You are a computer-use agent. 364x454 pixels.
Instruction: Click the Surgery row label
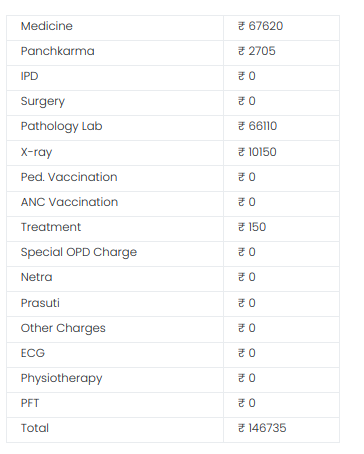(43, 101)
